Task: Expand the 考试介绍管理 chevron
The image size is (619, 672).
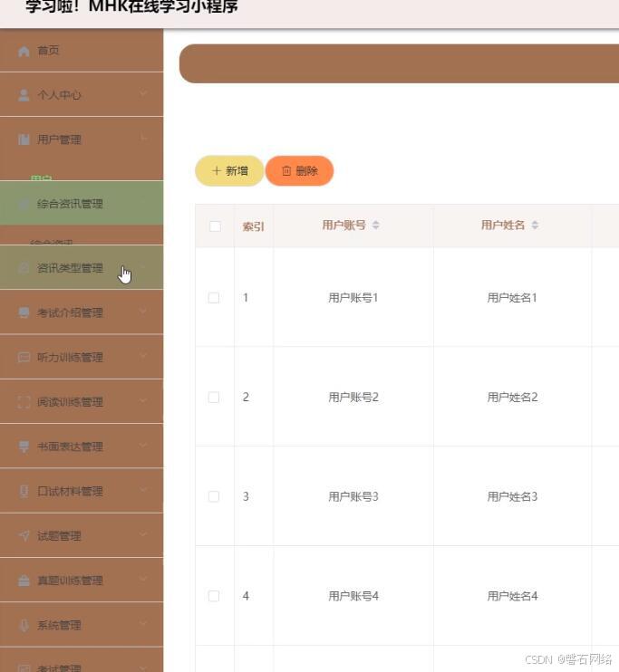Action: click(x=143, y=312)
